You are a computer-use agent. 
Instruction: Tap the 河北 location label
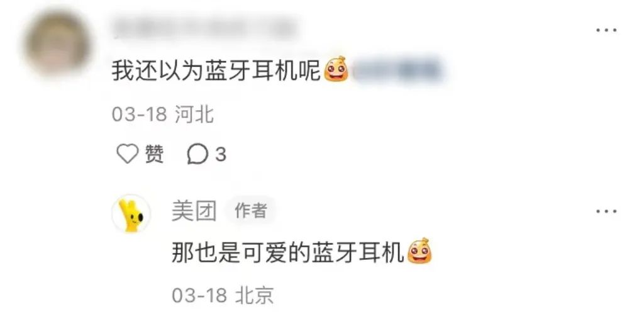pyautogui.click(x=194, y=115)
